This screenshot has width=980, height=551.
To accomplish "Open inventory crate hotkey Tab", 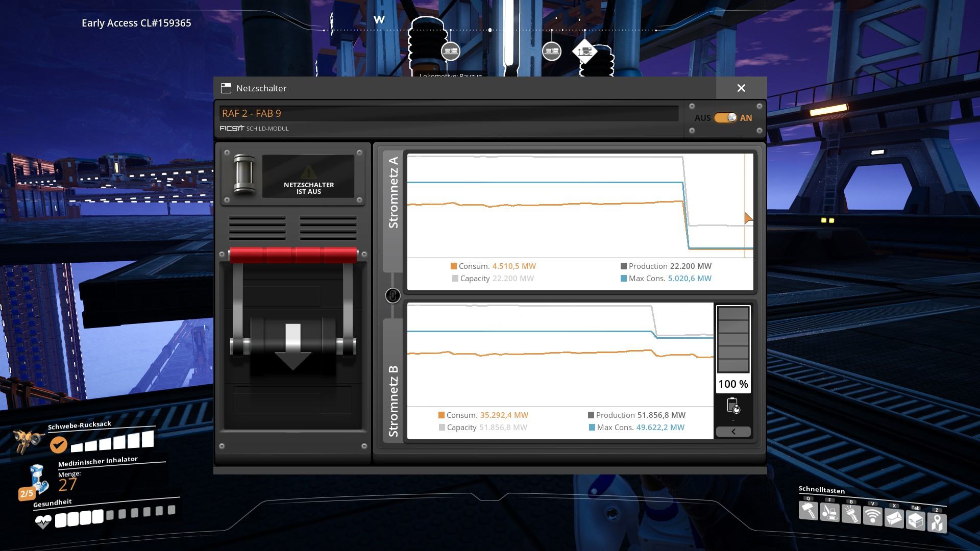I will [916, 520].
